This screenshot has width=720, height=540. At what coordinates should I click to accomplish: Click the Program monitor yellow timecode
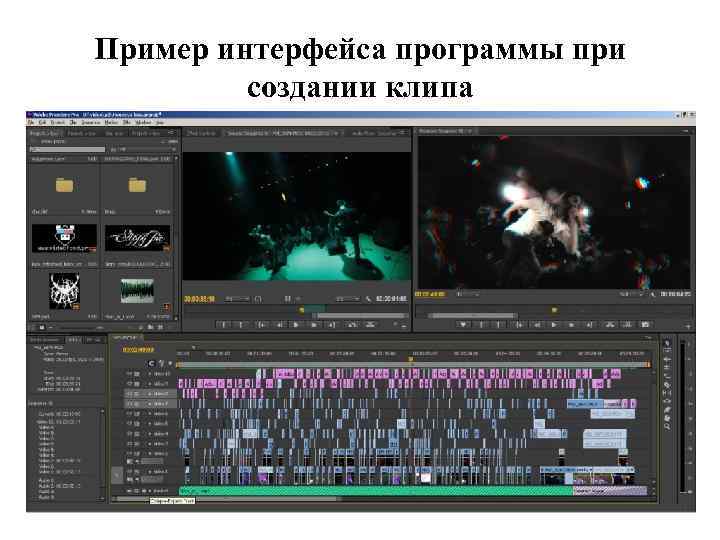tap(430, 294)
